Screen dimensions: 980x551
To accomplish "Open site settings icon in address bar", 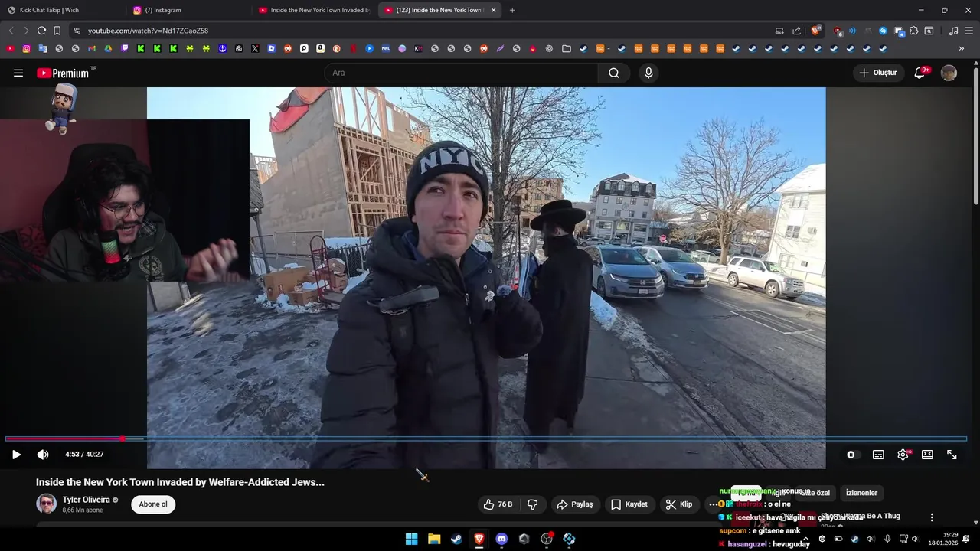I will (76, 31).
